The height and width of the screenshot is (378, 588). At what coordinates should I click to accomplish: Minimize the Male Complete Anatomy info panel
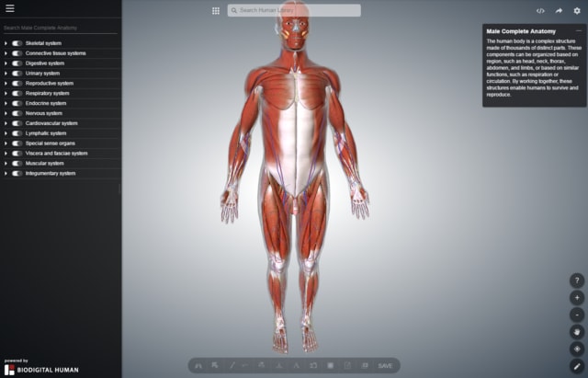(x=579, y=30)
